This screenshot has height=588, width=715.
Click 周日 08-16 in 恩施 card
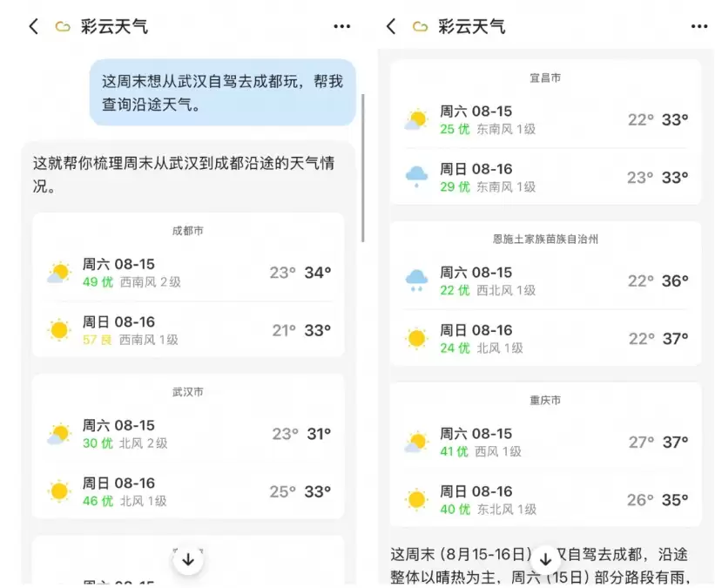(476, 330)
